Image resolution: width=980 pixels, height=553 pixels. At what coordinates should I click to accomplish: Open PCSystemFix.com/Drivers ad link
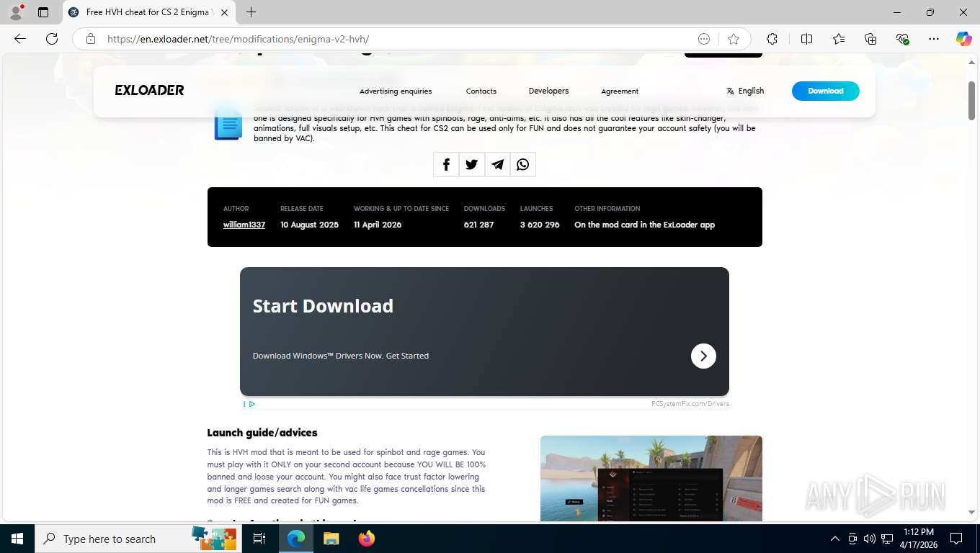(690, 404)
